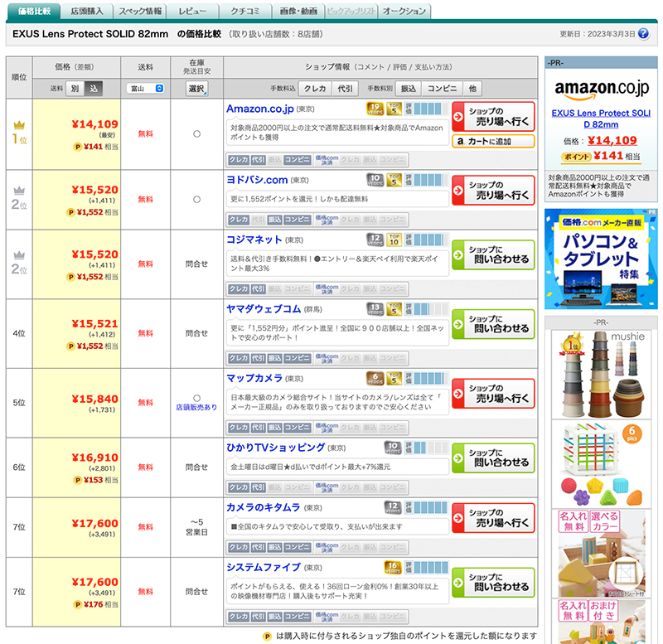Switch to the クチコミ tab
The width and height of the screenshot is (663, 644).
coord(245,11)
